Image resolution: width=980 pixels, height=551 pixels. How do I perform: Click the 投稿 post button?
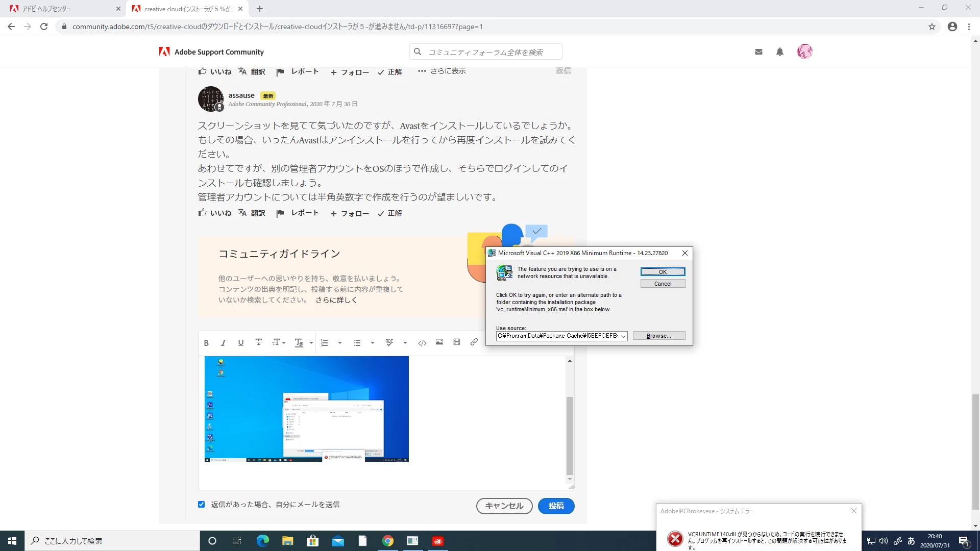[x=556, y=506]
